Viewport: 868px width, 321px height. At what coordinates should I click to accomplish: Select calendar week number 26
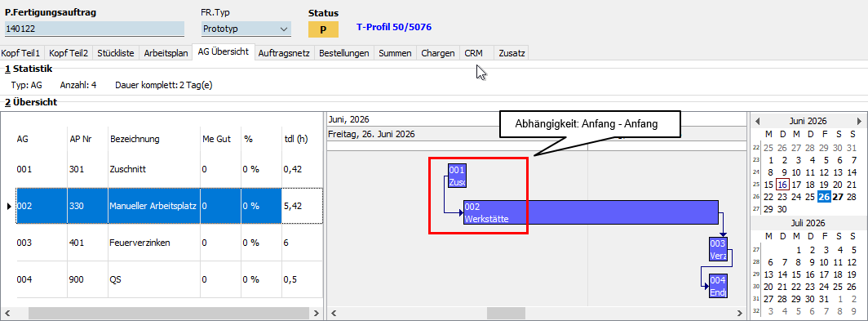(x=757, y=198)
